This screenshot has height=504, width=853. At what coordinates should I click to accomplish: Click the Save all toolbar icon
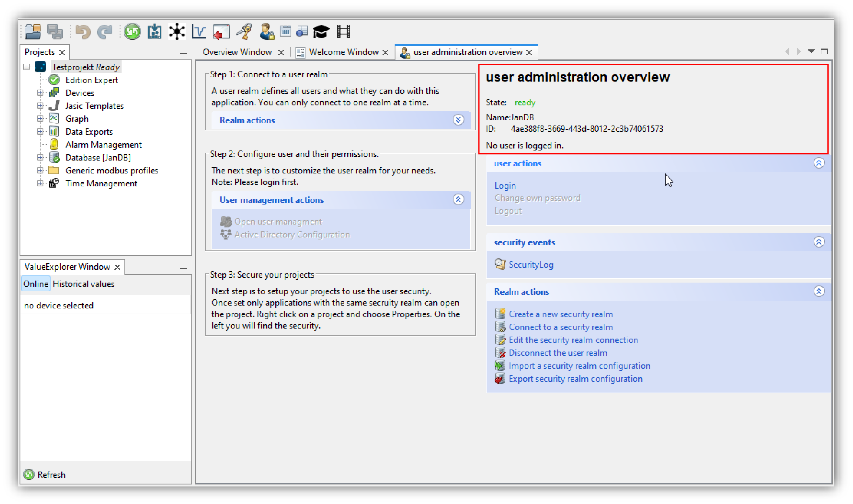pyautogui.click(x=55, y=32)
